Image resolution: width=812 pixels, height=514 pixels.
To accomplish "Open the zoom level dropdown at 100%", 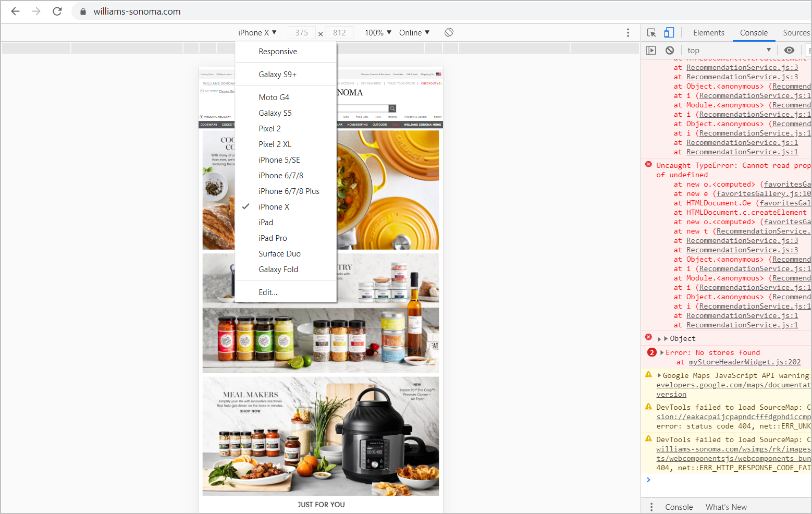I will [x=377, y=32].
